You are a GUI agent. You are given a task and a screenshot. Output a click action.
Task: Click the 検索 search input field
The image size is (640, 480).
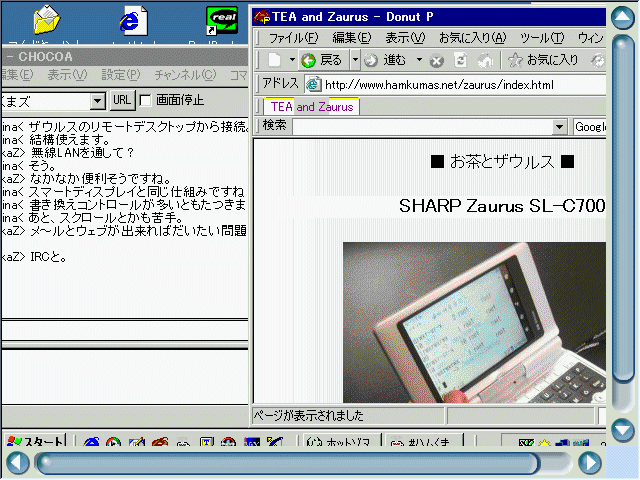pos(423,127)
